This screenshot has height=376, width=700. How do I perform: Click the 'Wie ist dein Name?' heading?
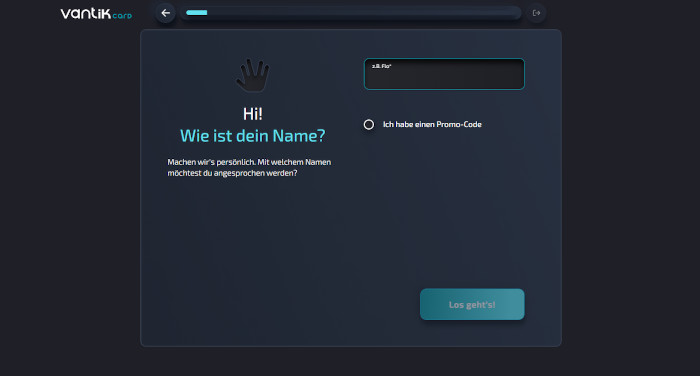pos(253,136)
